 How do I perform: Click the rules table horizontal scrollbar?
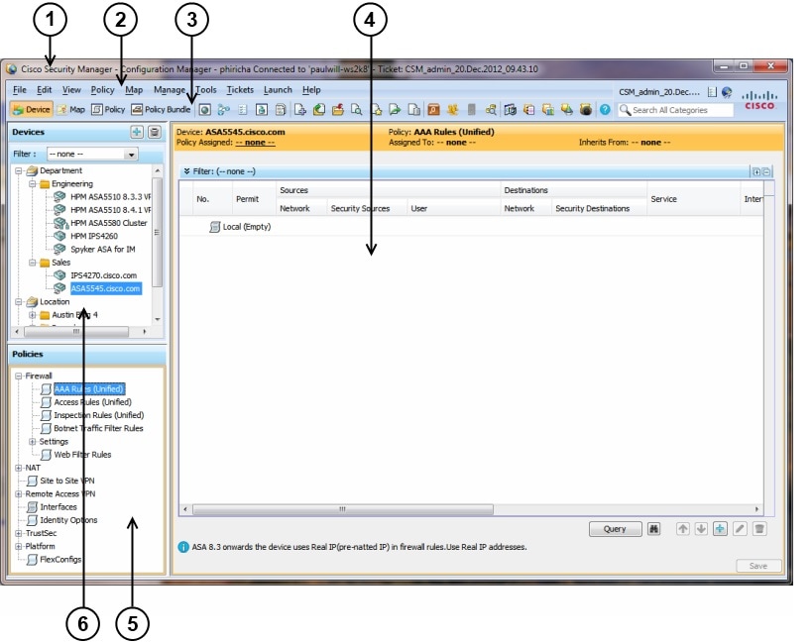pyautogui.click(x=343, y=509)
